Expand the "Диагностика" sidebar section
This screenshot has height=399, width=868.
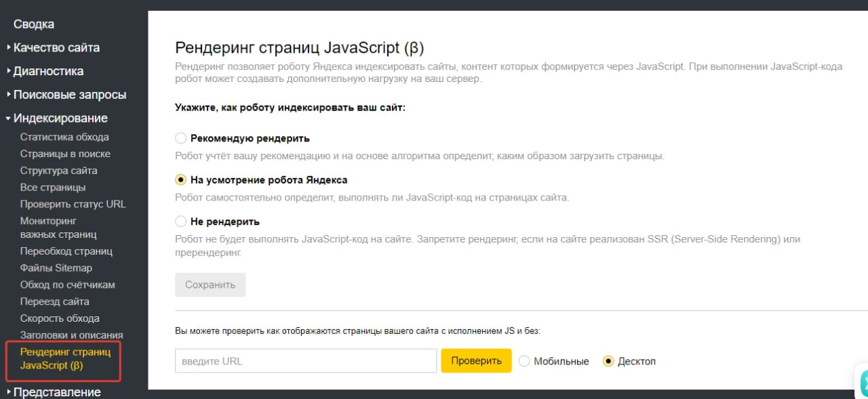(x=48, y=71)
